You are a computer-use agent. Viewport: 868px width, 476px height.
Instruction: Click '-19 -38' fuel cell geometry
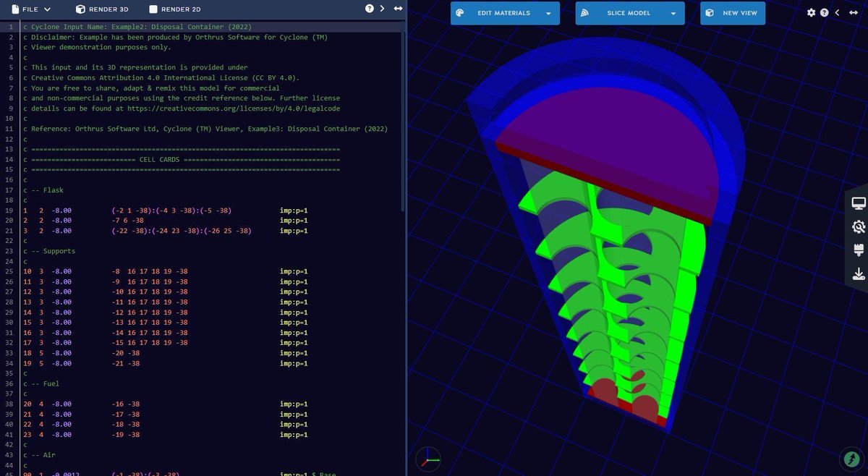126,435
